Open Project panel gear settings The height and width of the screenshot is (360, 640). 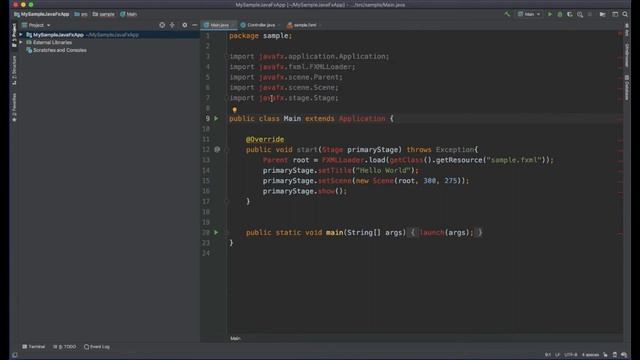pyautogui.click(x=184, y=25)
